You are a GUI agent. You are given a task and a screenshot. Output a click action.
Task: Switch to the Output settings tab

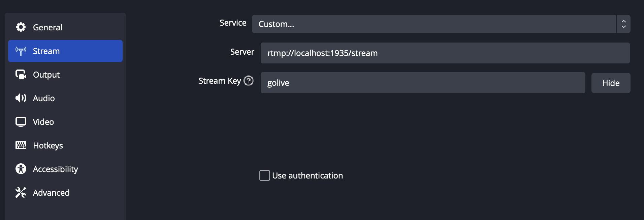point(46,75)
